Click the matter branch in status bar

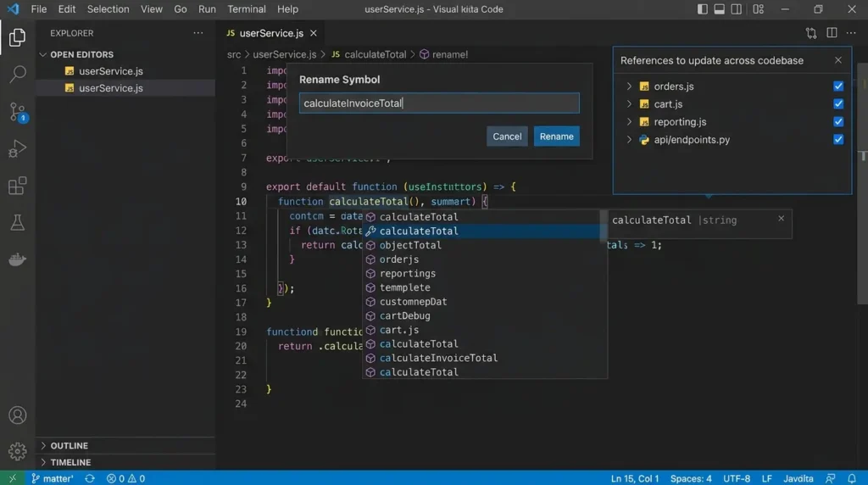[x=53, y=478]
